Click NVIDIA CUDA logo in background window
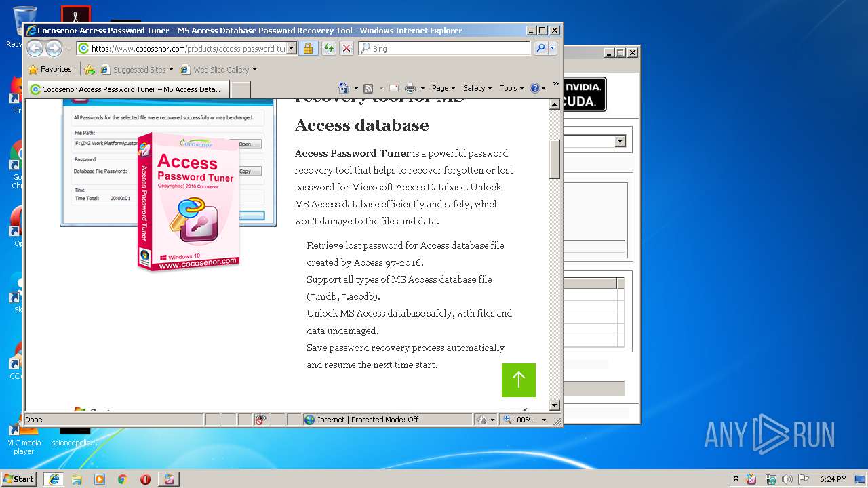 [585, 94]
